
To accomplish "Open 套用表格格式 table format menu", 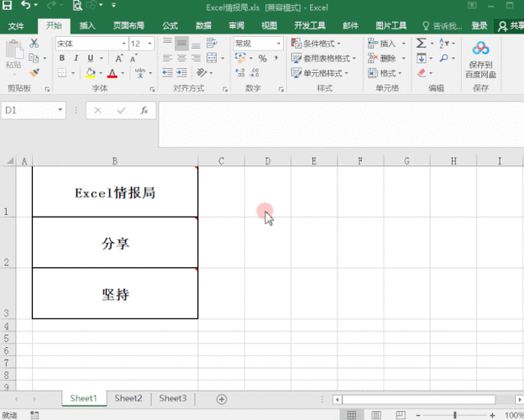I will pos(323,58).
